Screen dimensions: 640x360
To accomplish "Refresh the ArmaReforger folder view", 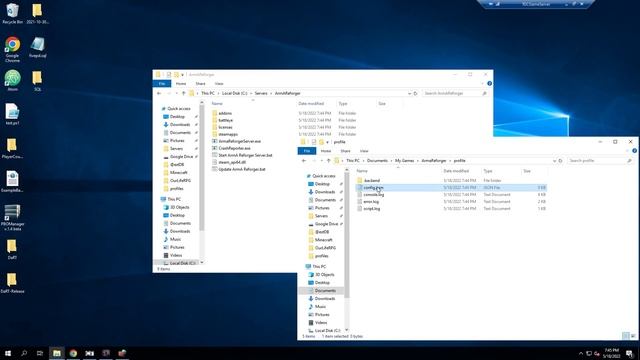I will [416, 93].
